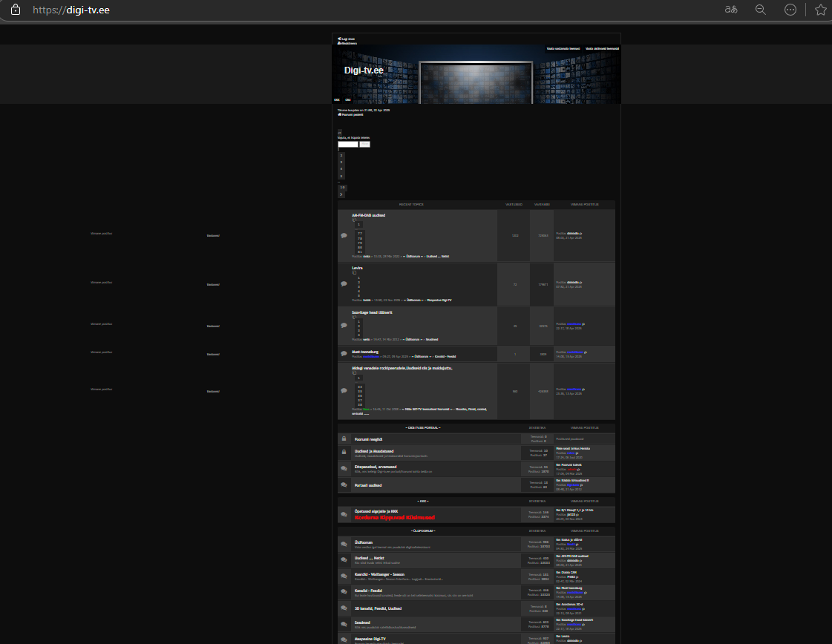Open the Levira topic
The width and height of the screenshot is (832, 644).
(357, 269)
